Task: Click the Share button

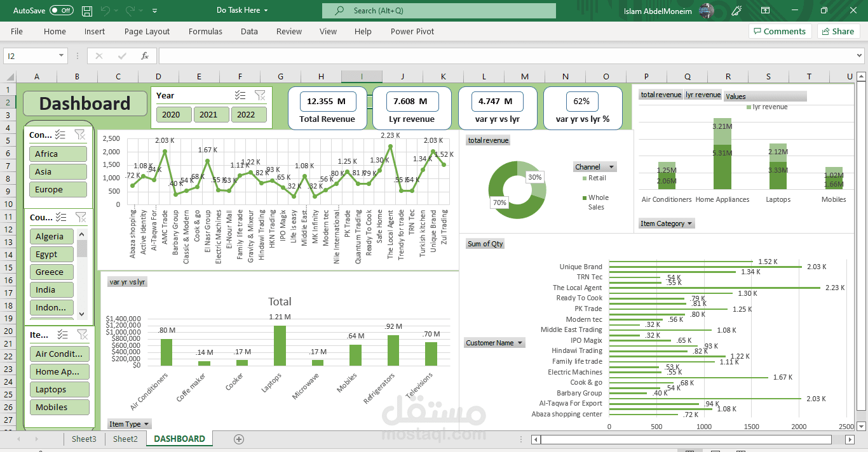Action: (x=838, y=31)
